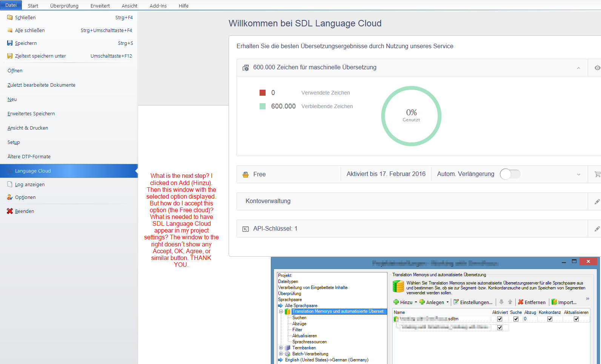Collapse the machine translation characters panel
The image size is (601, 364).
(578, 68)
